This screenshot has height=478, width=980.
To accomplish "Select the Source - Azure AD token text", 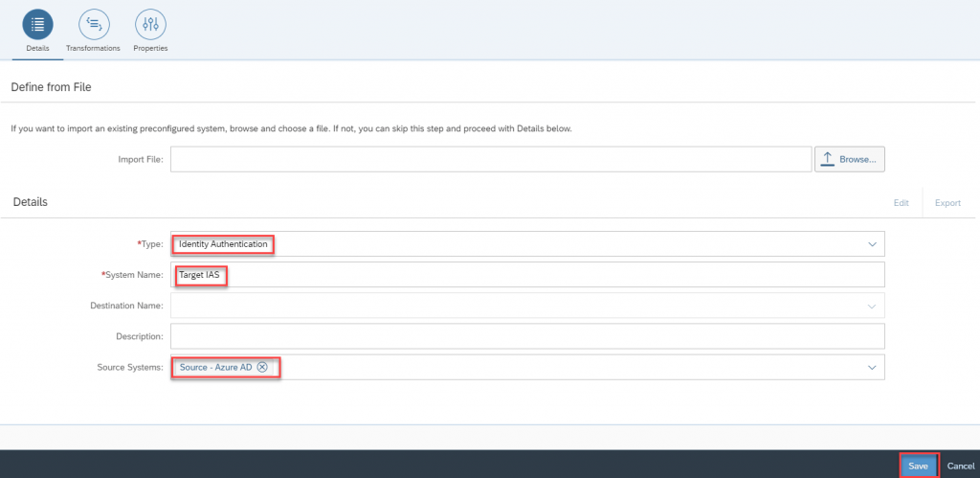I will click(215, 367).
